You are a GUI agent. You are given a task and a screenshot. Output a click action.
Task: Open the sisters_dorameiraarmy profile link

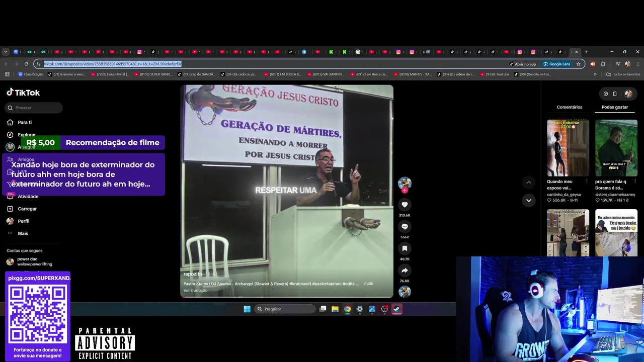pos(615,195)
